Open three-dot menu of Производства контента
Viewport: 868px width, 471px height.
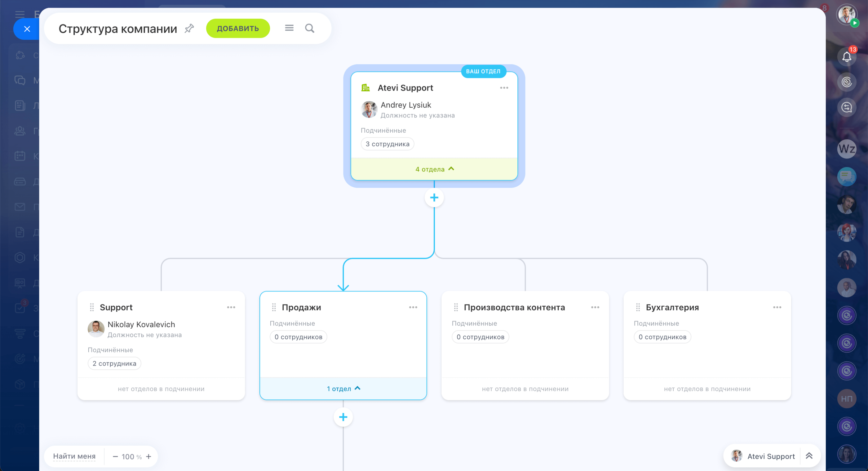tap(595, 307)
